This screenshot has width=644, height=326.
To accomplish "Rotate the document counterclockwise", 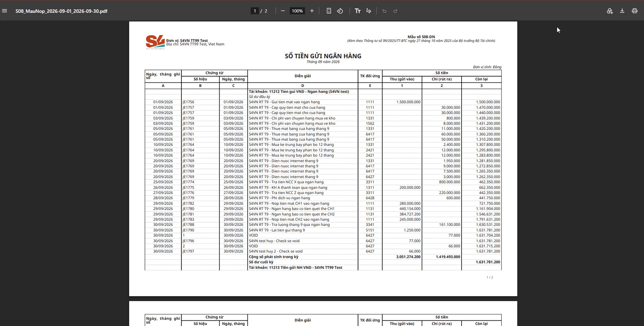I will pyautogui.click(x=340, y=11).
